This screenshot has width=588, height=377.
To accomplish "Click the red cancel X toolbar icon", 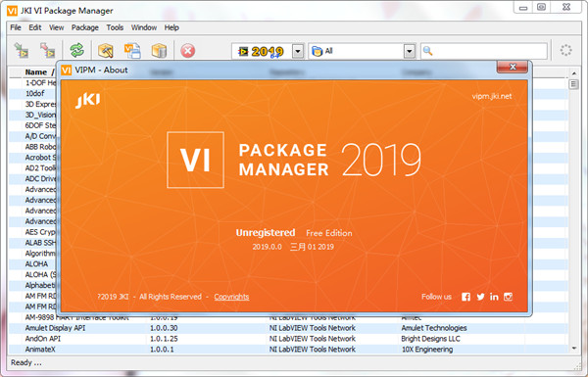I will [x=188, y=51].
